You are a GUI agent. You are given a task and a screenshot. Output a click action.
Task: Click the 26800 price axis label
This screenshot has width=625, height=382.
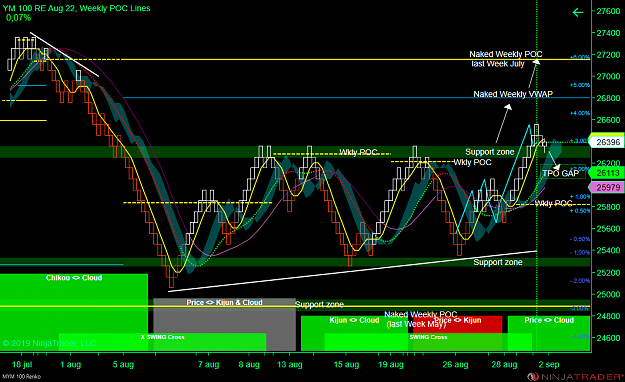pos(608,98)
